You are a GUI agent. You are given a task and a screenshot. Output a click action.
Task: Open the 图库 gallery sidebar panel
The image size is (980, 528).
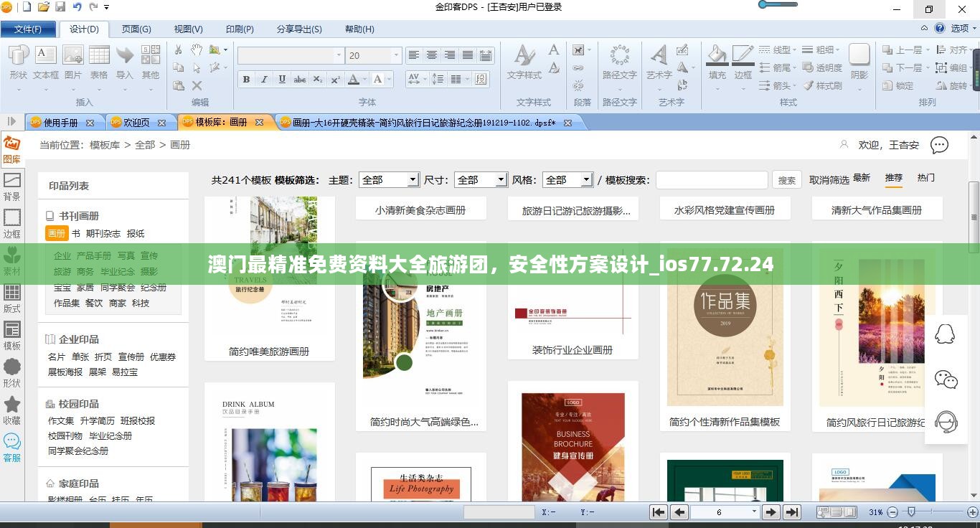tap(12, 149)
